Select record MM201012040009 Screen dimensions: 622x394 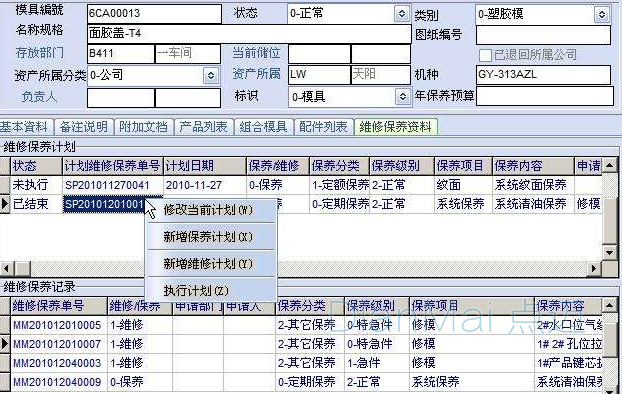[59, 382]
